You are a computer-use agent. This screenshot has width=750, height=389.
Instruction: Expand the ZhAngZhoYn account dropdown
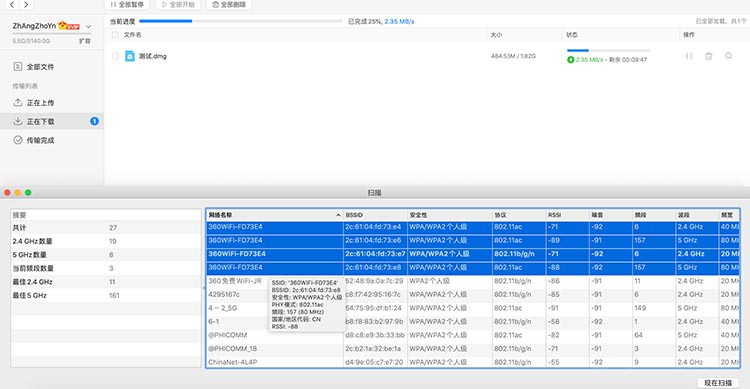pos(88,26)
